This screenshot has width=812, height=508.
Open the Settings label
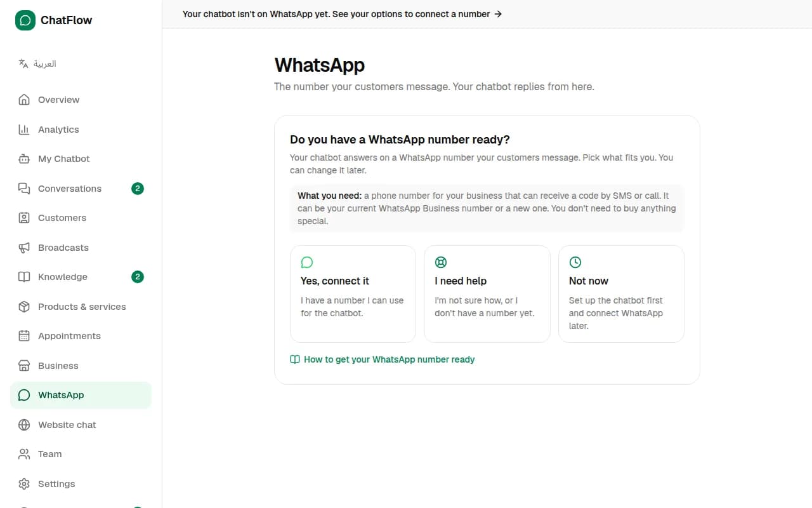pos(56,484)
